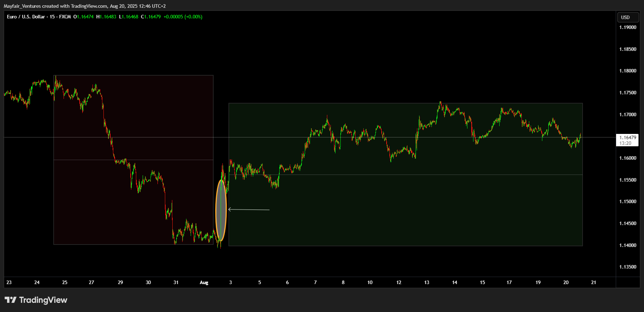Image resolution: width=644 pixels, height=312 pixels.
Task: Click price axis label 1.17000
Action: (628, 114)
